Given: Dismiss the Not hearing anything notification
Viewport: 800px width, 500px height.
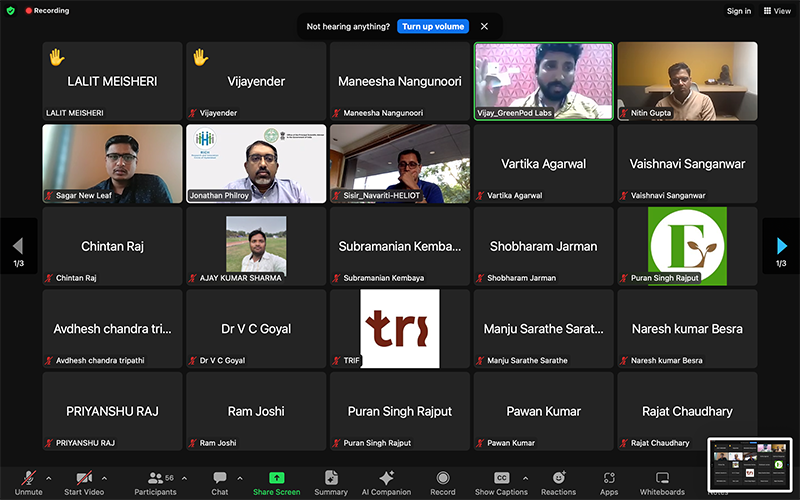Looking at the screenshot, I should [x=484, y=26].
